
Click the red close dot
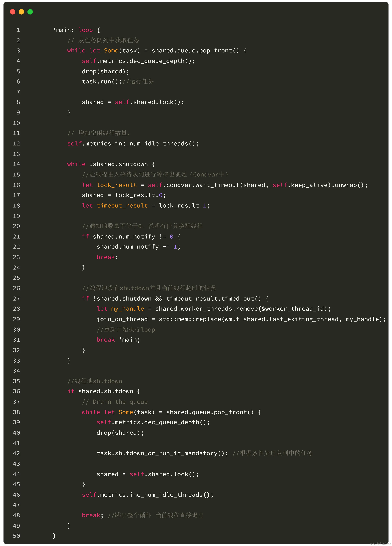point(13,12)
